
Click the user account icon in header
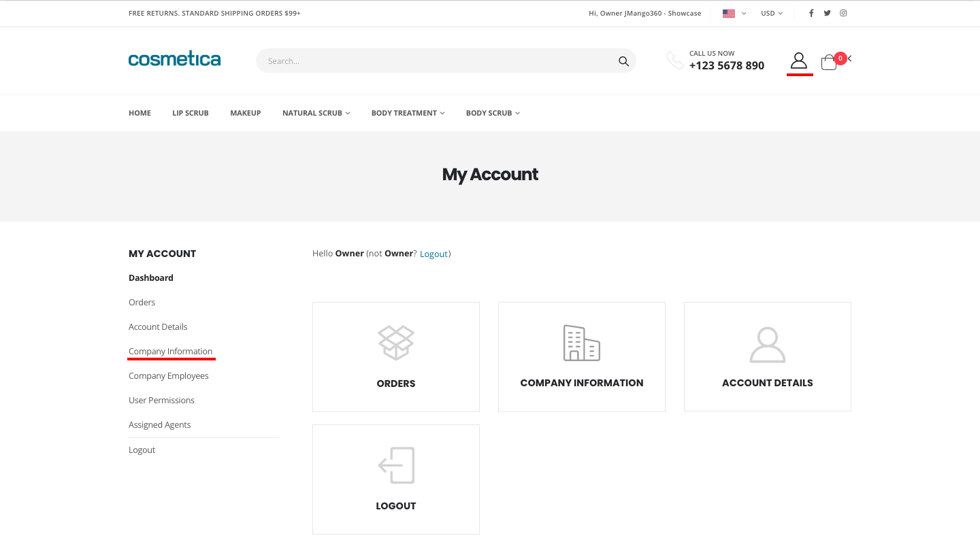coord(799,61)
